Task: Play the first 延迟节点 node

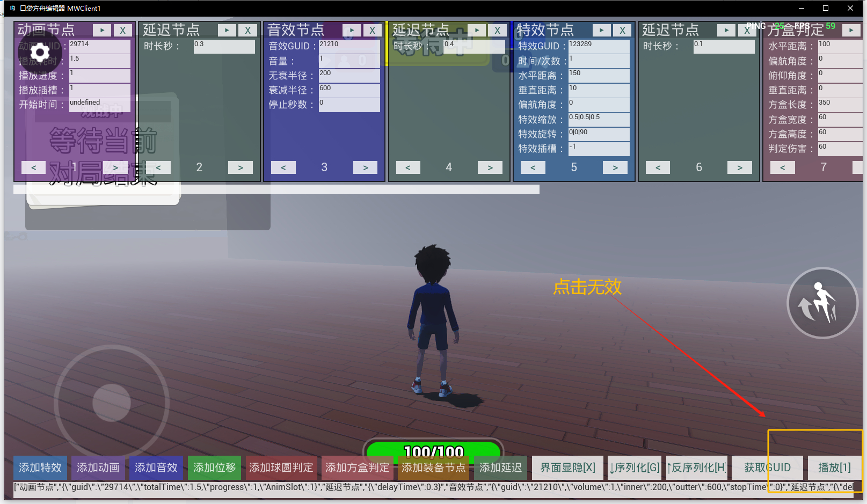Action: pos(227,31)
